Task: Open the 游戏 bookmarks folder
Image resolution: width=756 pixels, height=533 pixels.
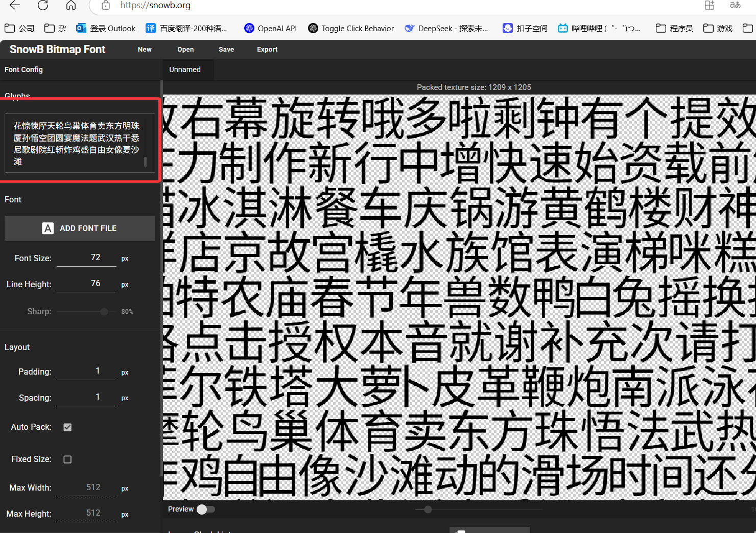Action: pos(717,28)
